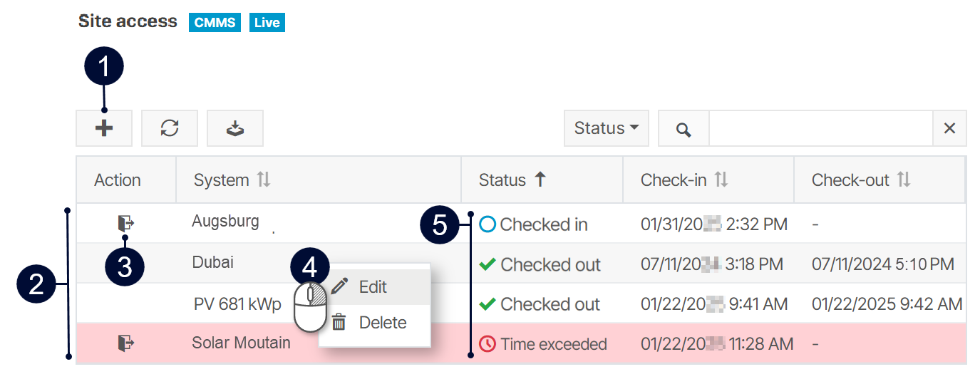Select the Solar Moutain row
Viewport: 980px width, 384px height.
point(521,343)
